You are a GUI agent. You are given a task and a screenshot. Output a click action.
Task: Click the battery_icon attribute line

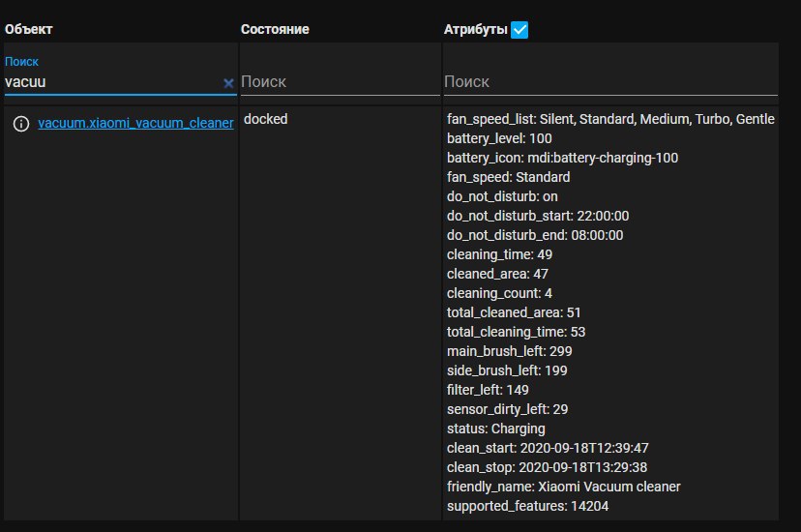562,158
